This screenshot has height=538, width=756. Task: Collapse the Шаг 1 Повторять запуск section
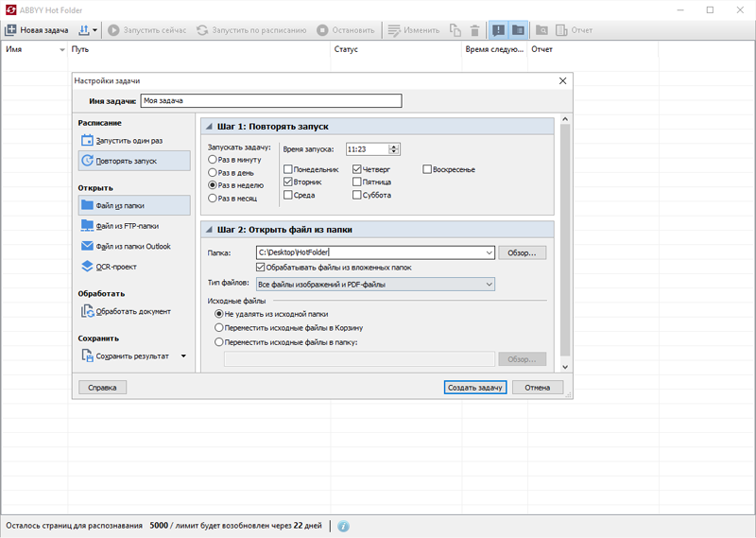click(x=209, y=127)
